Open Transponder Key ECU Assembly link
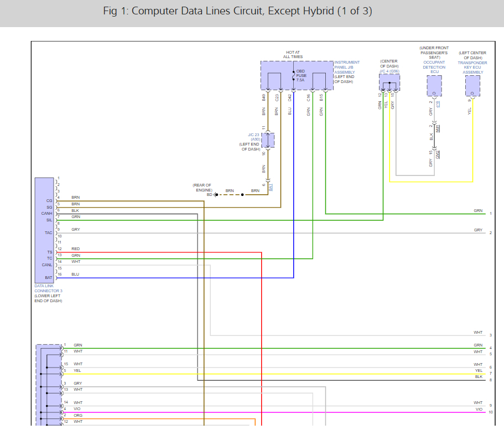This screenshot has height=445, width=504. (472, 68)
